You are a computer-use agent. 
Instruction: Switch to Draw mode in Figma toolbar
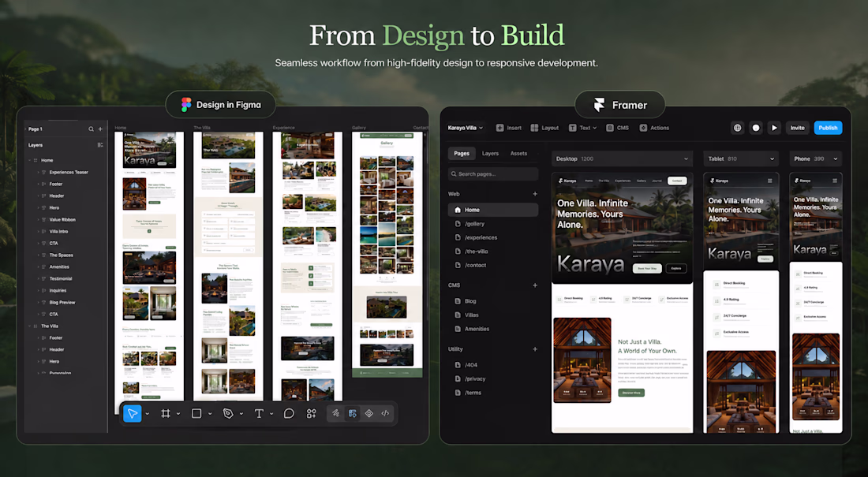335,413
